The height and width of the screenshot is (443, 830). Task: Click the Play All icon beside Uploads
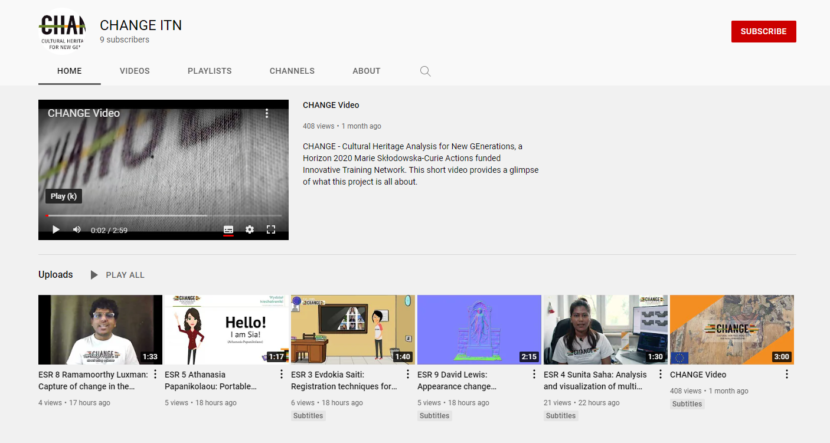[95, 275]
